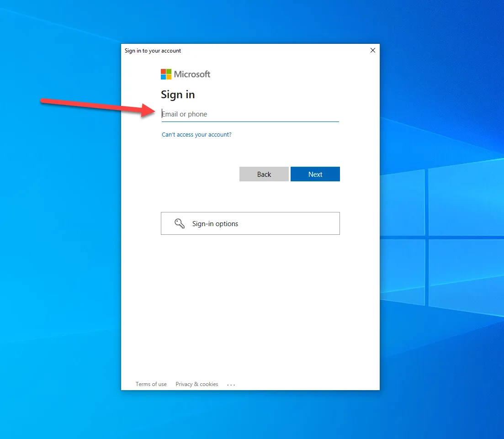The height and width of the screenshot is (439, 504).
Task: Click the Microsoft logo
Action: 186,74
